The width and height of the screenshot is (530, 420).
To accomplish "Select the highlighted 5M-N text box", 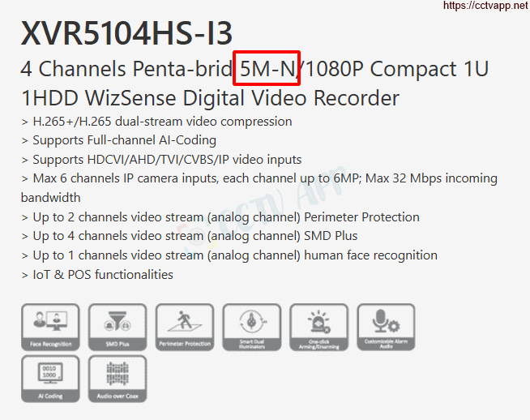I will (267, 68).
